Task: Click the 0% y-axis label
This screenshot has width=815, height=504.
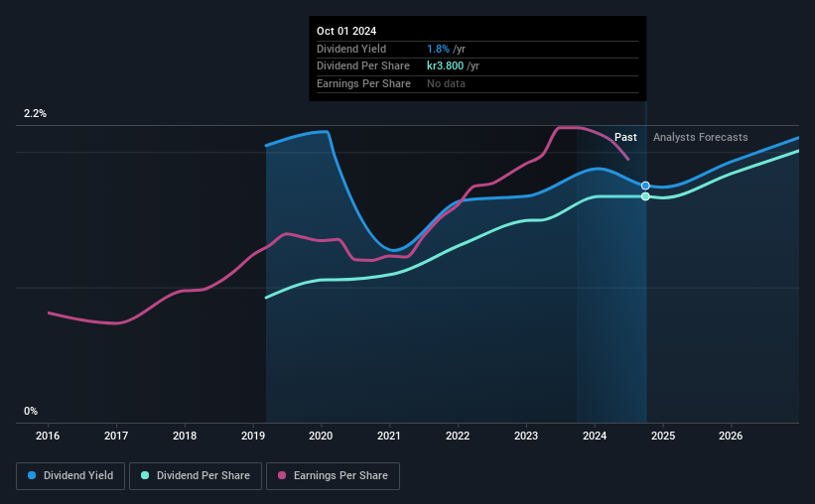Action: (x=31, y=411)
